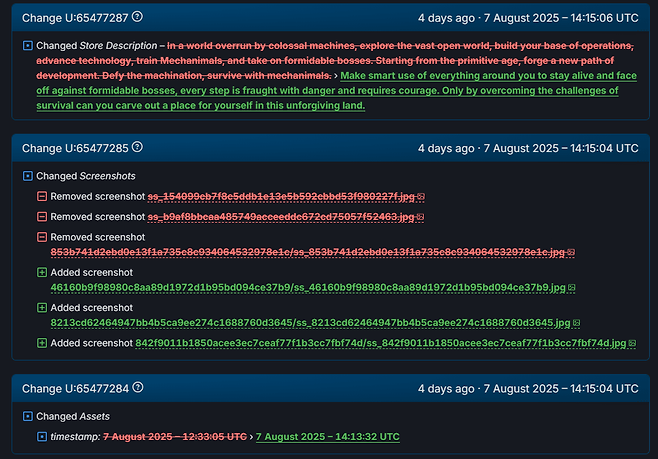Click the blue arrow icon beside Changed Store Description
658x459 pixels.
tap(27, 46)
